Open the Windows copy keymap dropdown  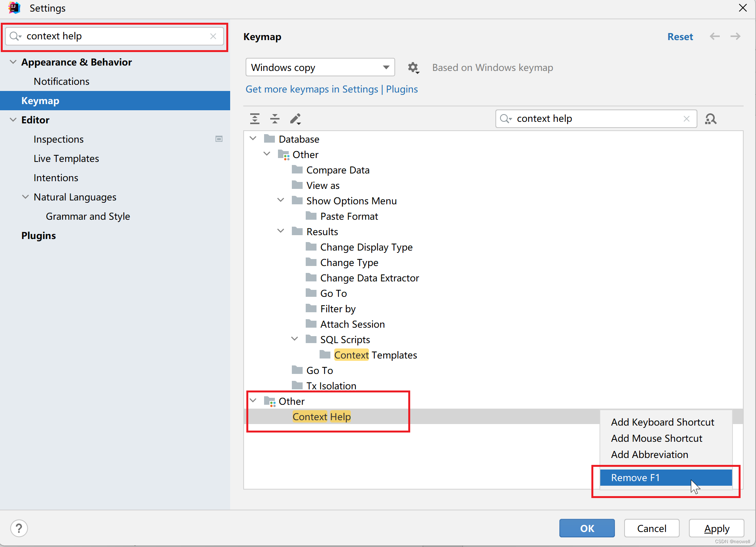coord(320,67)
